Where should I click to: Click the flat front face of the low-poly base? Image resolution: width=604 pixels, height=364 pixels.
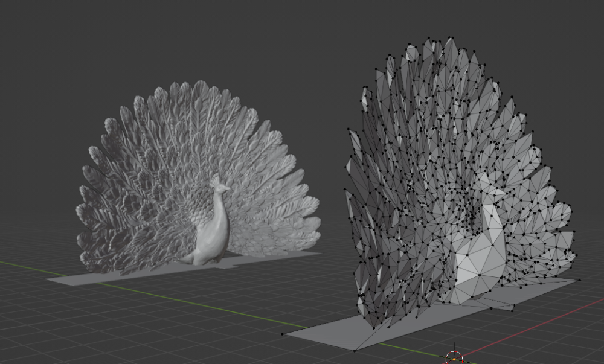coord(326,336)
